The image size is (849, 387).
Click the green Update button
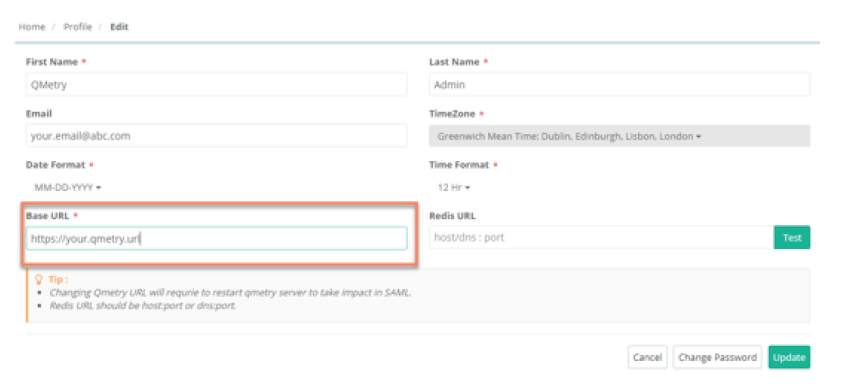[789, 357]
